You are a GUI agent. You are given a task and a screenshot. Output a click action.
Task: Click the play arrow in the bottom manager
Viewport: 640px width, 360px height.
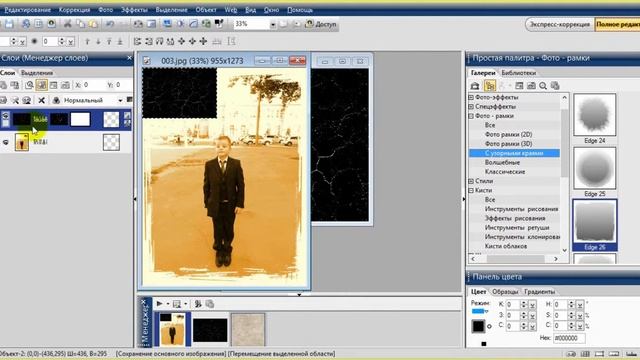coord(160,304)
